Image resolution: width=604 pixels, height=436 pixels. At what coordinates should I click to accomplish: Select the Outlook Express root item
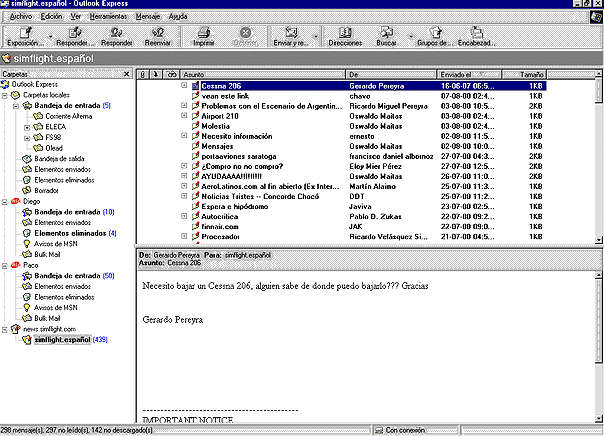(34, 84)
